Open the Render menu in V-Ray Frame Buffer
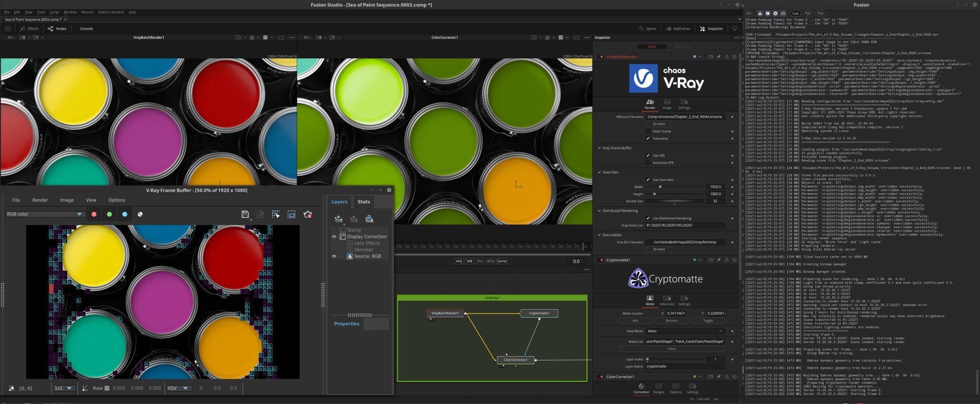The image size is (980, 404). point(40,200)
